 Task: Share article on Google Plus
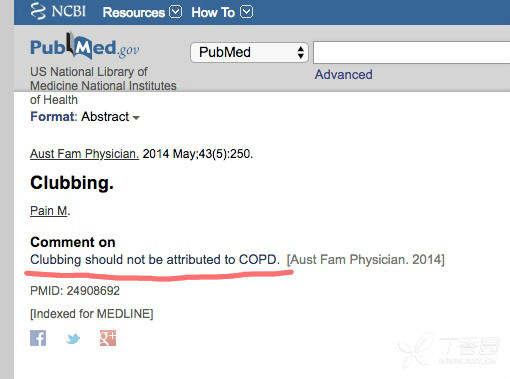point(108,338)
